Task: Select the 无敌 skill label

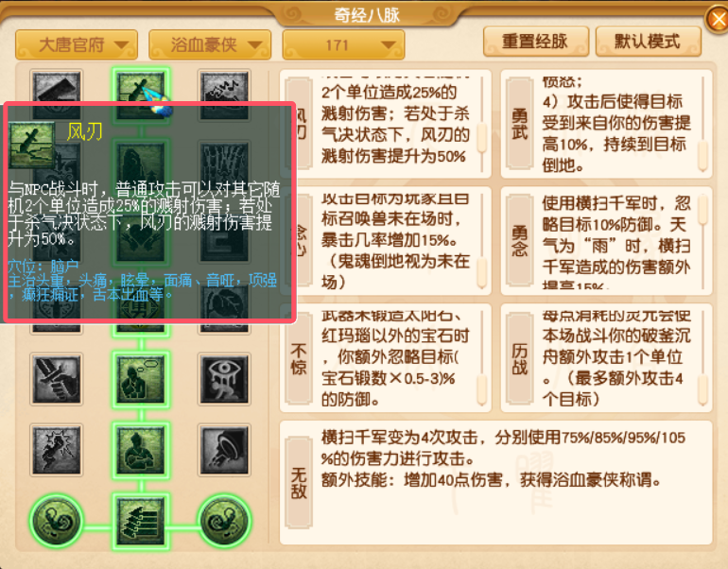Action: pos(299,483)
